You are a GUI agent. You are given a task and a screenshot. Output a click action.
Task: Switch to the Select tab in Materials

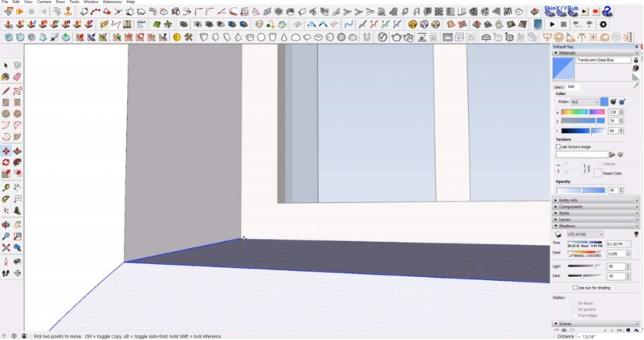[x=558, y=87]
